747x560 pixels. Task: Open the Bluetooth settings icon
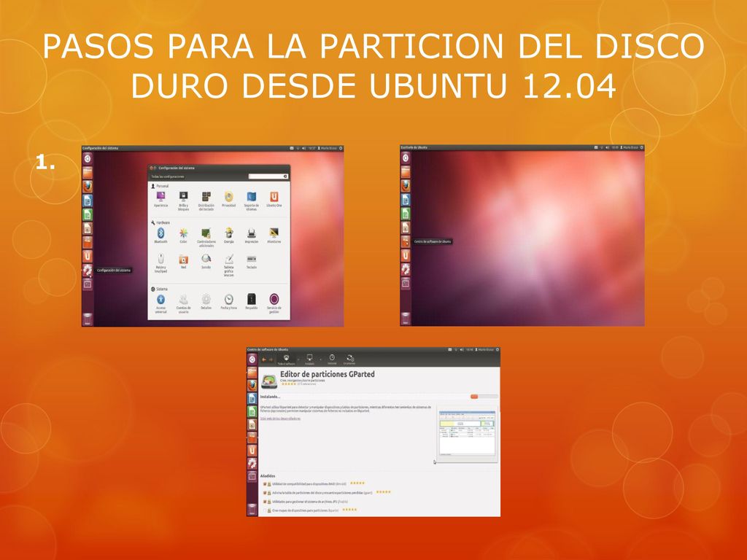(161, 236)
